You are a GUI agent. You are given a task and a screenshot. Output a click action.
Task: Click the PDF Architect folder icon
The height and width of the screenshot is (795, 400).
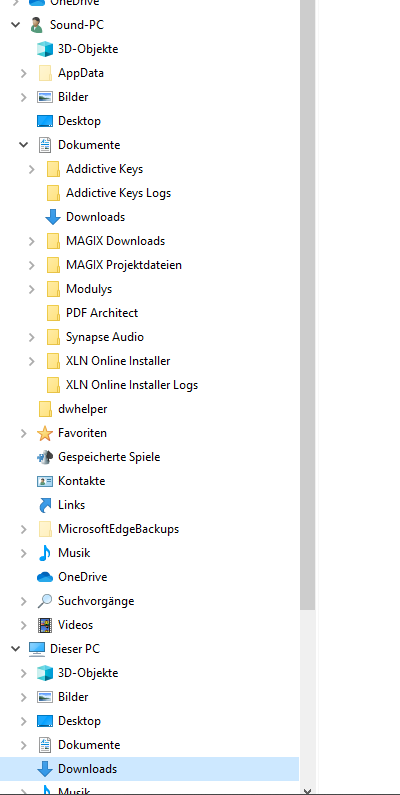tap(53, 313)
